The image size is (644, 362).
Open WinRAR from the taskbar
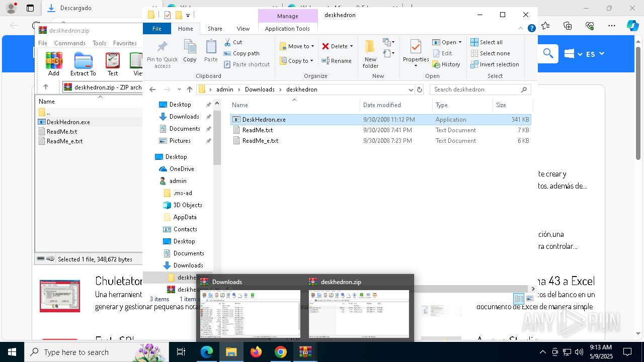point(305,352)
